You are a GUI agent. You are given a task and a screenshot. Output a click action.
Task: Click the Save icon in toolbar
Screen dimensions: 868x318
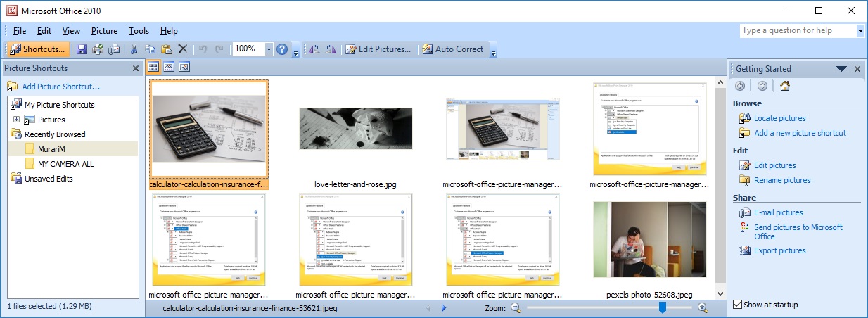[x=82, y=49]
